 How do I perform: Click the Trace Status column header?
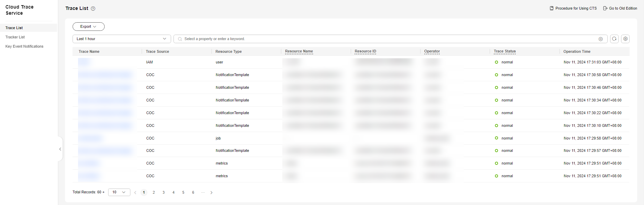tap(505, 51)
